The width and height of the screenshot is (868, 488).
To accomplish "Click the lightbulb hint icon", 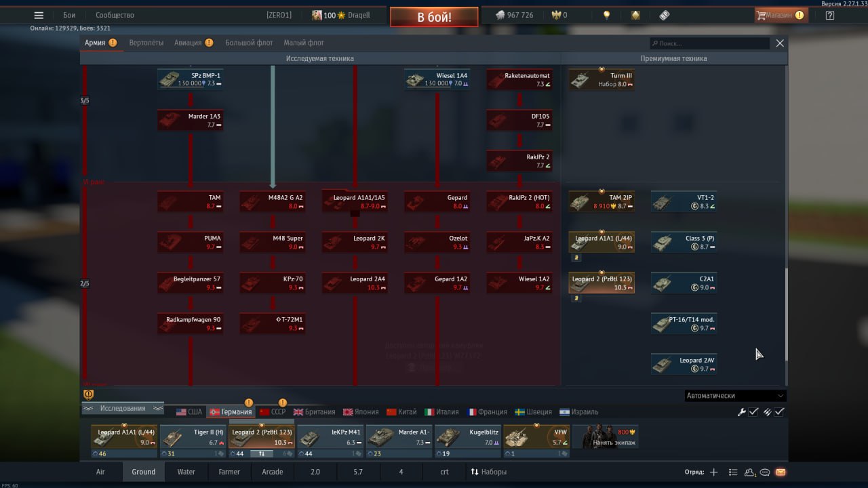I will coord(607,15).
